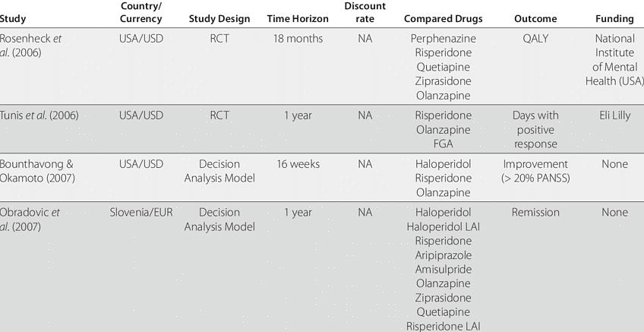Click the Tunis et al. (2006) study cell
Screen dimensions: 644x332
[39, 115]
